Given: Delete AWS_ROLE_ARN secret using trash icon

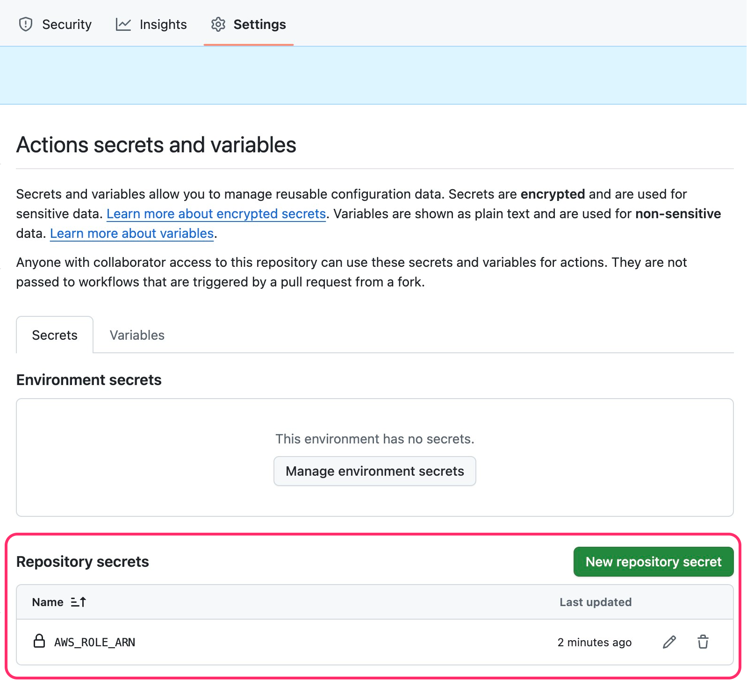Looking at the screenshot, I should (703, 642).
